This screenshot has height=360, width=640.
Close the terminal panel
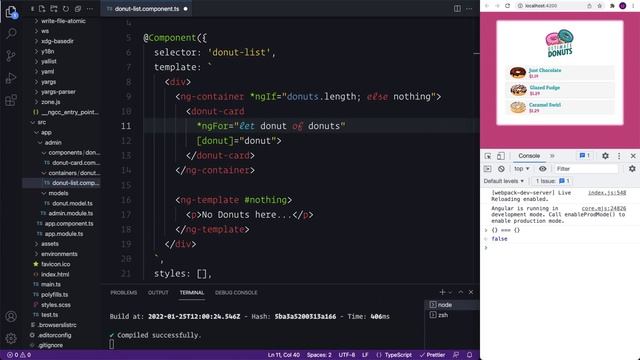click(471, 292)
